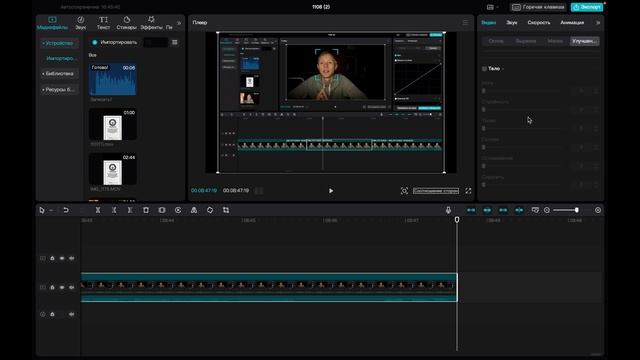Undo the last action
This screenshot has height=360, width=640.
pos(66,210)
